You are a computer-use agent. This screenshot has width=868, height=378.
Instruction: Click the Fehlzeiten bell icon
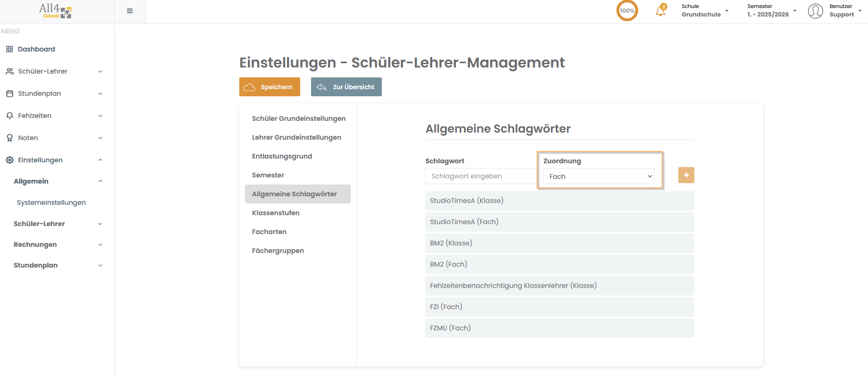(x=9, y=116)
